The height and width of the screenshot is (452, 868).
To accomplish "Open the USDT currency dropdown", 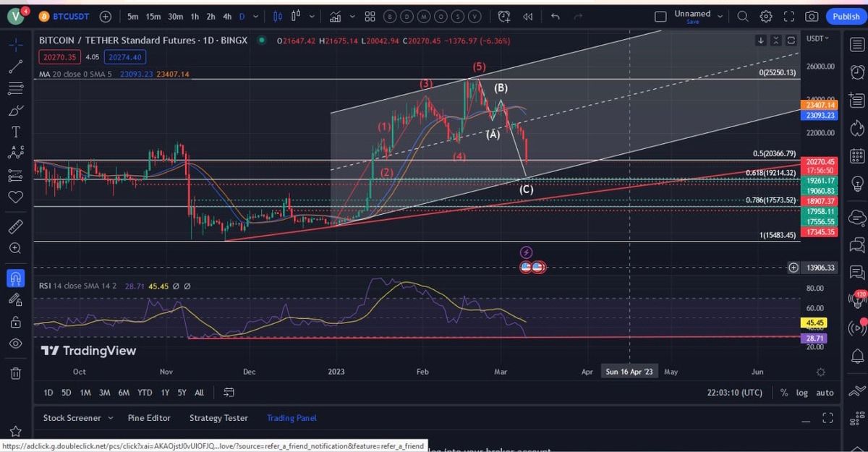I will (818, 38).
